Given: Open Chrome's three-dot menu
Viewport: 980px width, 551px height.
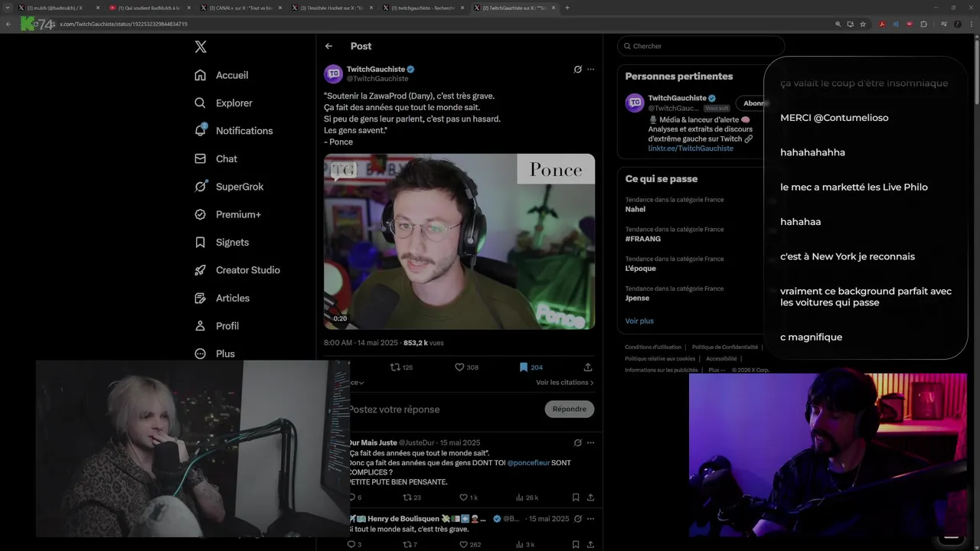Looking at the screenshot, I should 972,24.
